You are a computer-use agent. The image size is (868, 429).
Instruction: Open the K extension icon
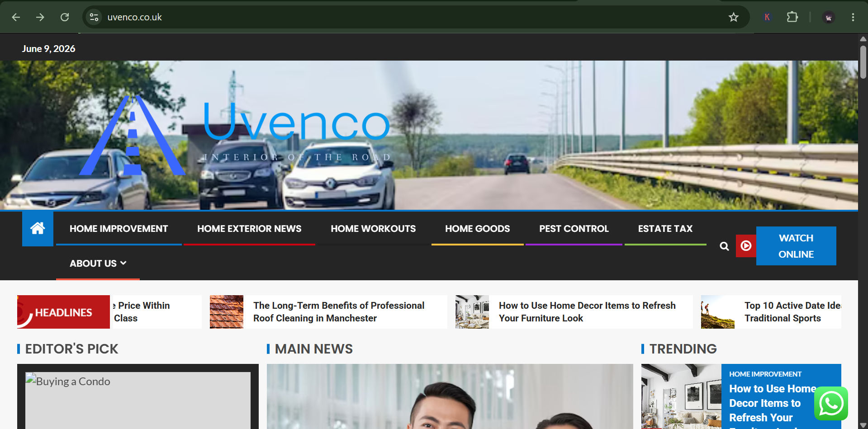pyautogui.click(x=767, y=17)
